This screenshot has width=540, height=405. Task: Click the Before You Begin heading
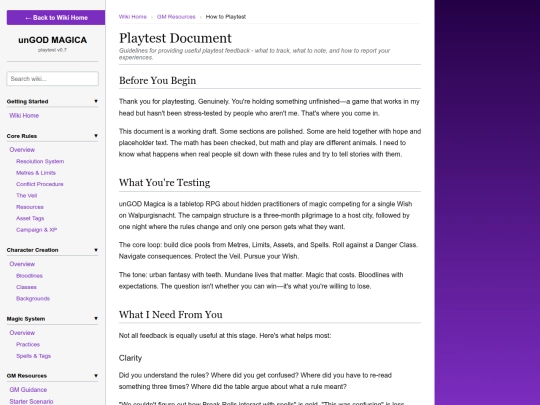[157, 81]
